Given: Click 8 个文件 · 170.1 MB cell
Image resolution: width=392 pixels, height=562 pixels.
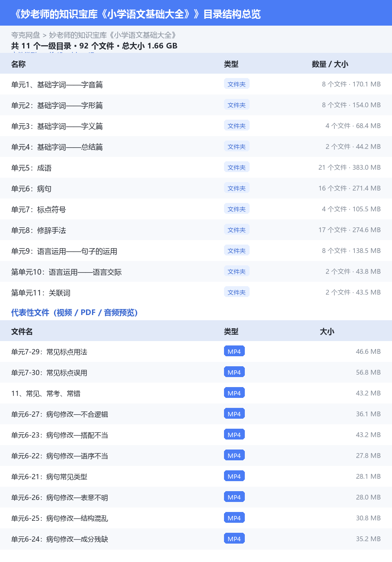Looking at the screenshot, I should [351, 84].
